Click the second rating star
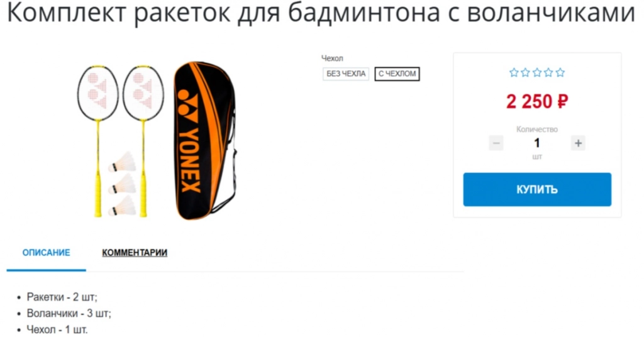The image size is (644, 337). (x=525, y=73)
